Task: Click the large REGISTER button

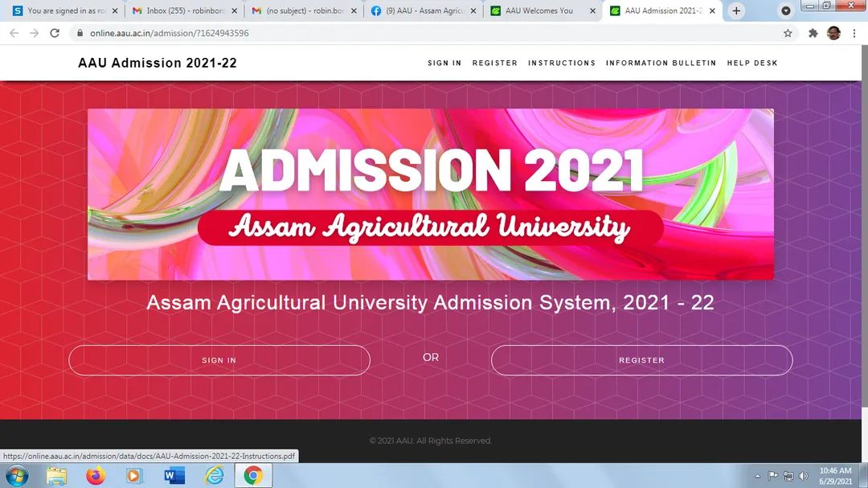Action: point(641,360)
